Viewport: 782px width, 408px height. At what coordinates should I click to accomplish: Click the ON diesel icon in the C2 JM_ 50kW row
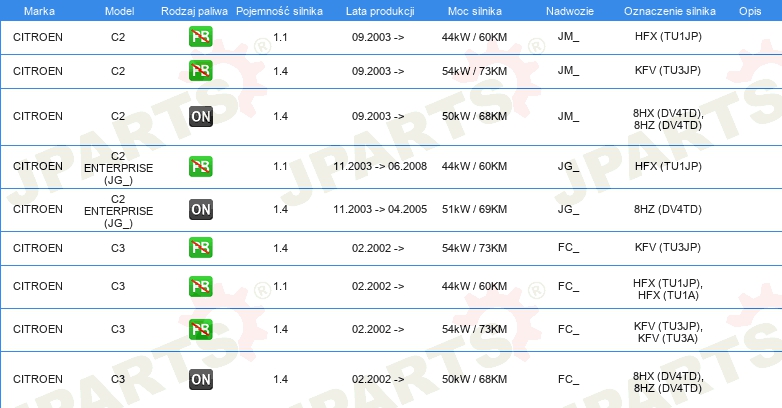tap(200, 116)
